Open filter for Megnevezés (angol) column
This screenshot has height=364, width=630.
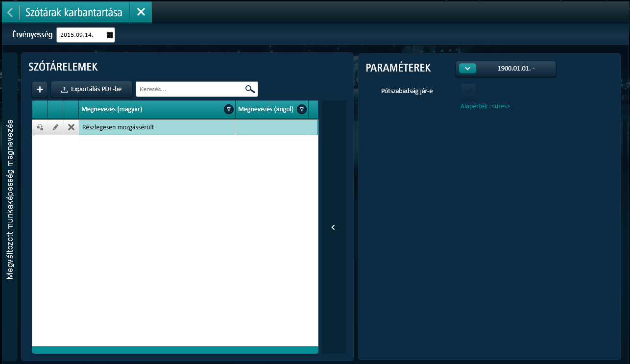click(x=301, y=109)
